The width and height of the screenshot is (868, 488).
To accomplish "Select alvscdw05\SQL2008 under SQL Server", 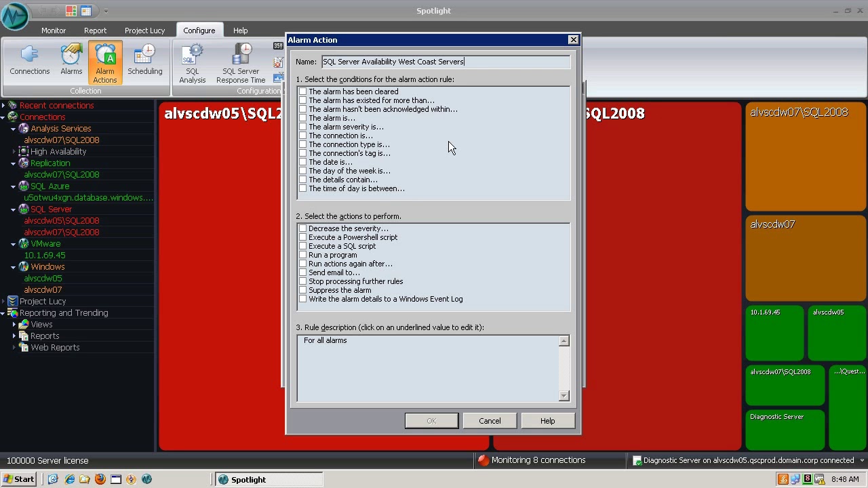I will pyautogui.click(x=62, y=221).
